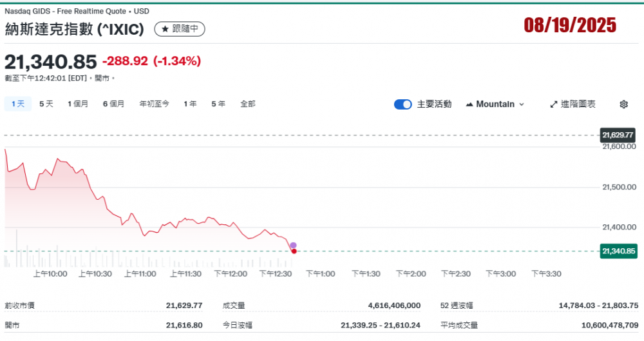Image resolution: width=644 pixels, height=341 pixels.
Task: Click the 納斯達克指數 (^IXIC) title
Action: pos(74,29)
